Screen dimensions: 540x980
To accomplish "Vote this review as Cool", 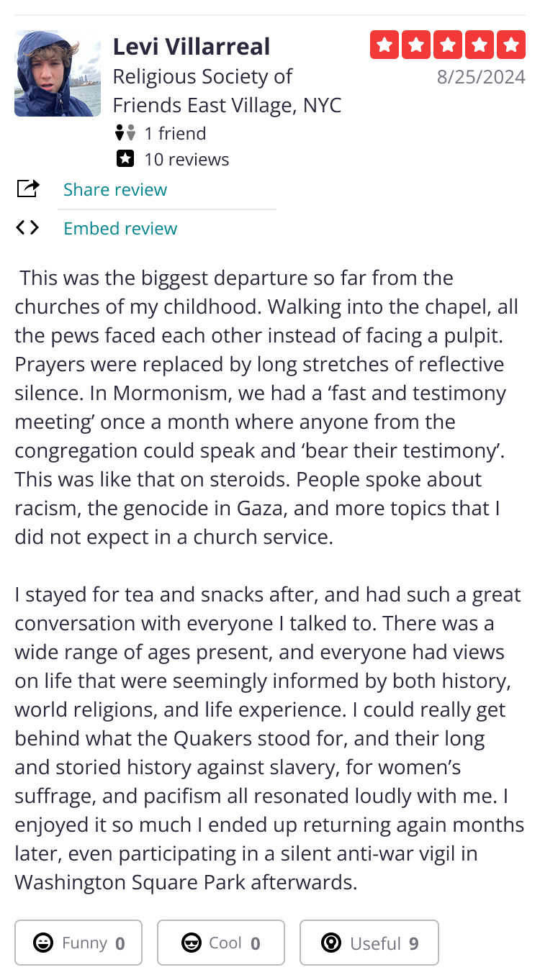I will coord(221,943).
